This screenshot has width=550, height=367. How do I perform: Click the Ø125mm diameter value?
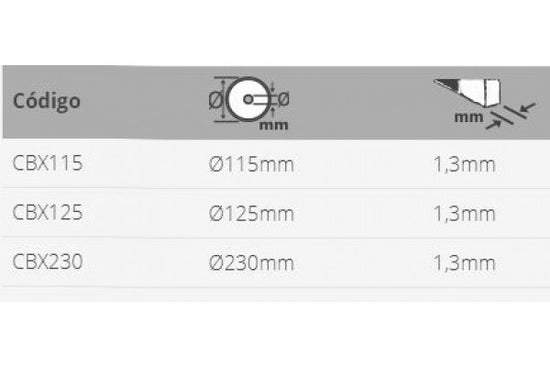click(x=251, y=213)
